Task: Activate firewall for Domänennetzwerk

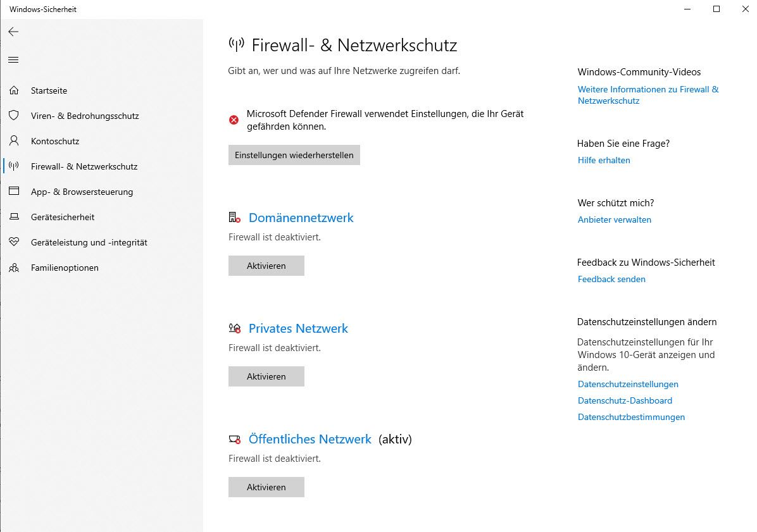Action: click(x=266, y=266)
